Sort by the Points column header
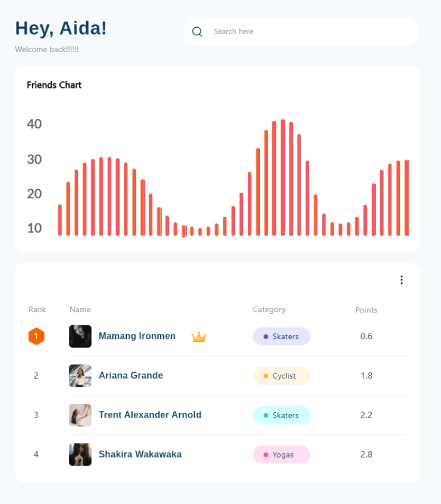Screen dimensions: 441x504 coord(366,310)
